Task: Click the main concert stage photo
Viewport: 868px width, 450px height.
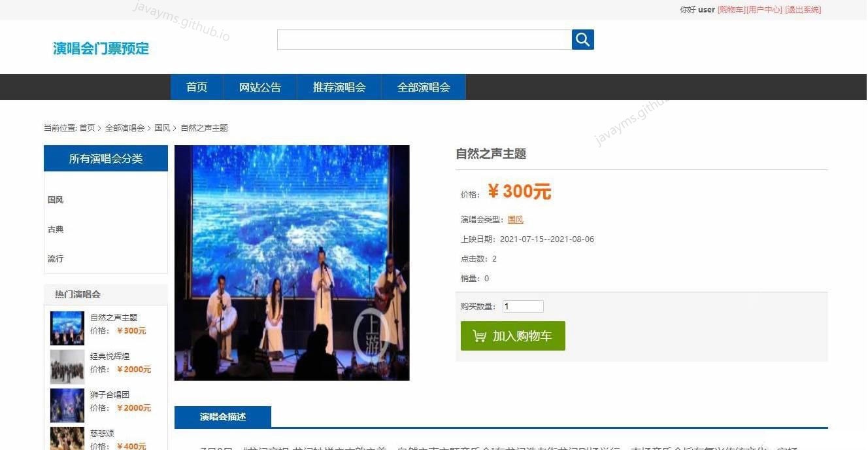Action: click(292, 263)
